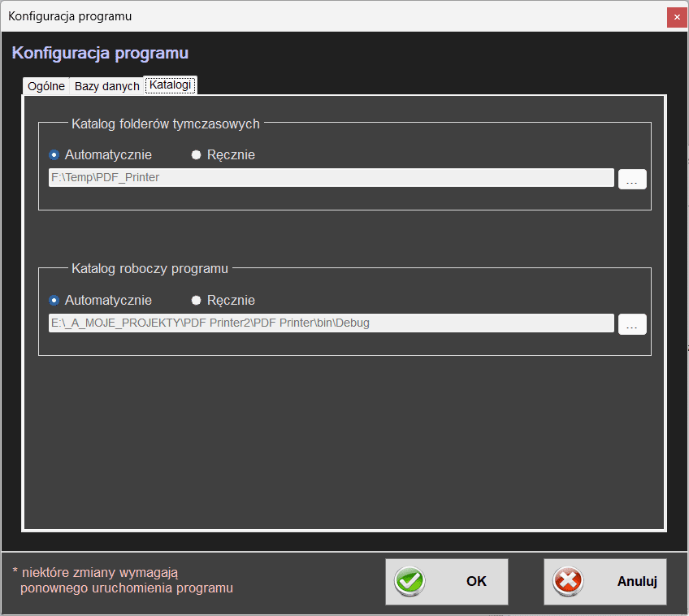Switch to the Ogólne tab
689x616 pixels.
pyautogui.click(x=46, y=86)
